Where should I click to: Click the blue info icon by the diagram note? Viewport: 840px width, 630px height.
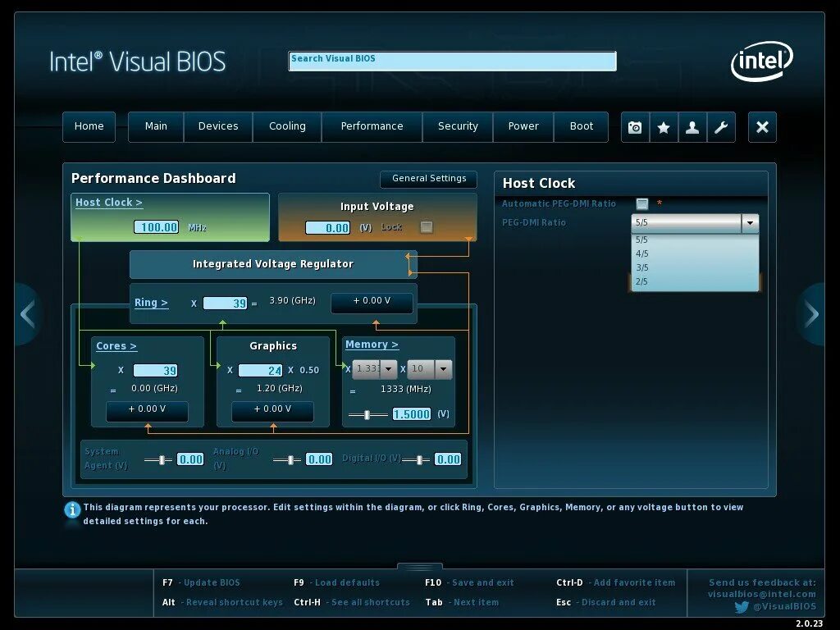pyautogui.click(x=72, y=509)
